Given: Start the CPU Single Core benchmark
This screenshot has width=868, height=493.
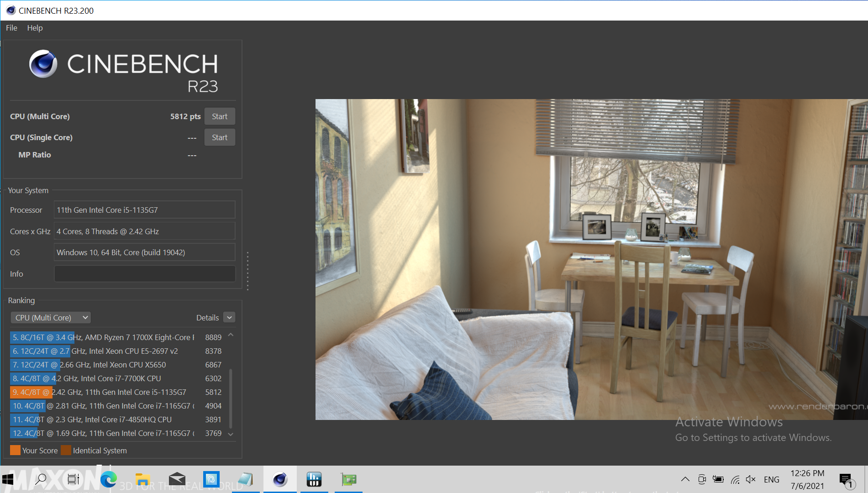Looking at the screenshot, I should coord(220,137).
